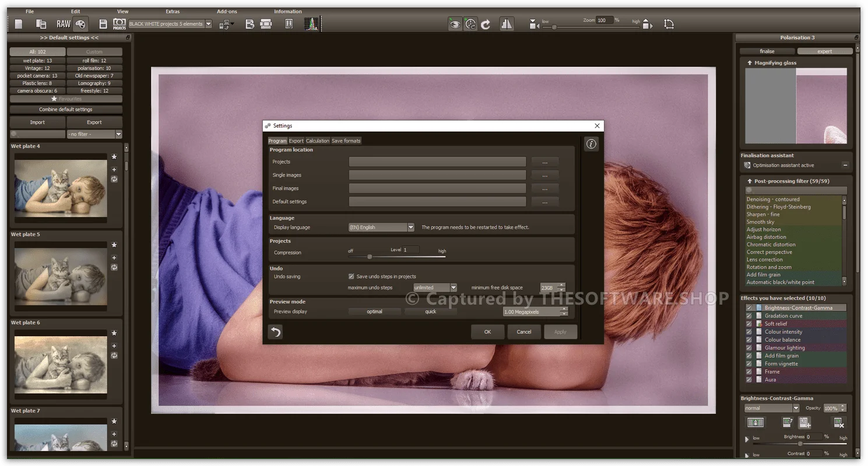Uncheck the Soft relief effect checkbox

click(749, 324)
